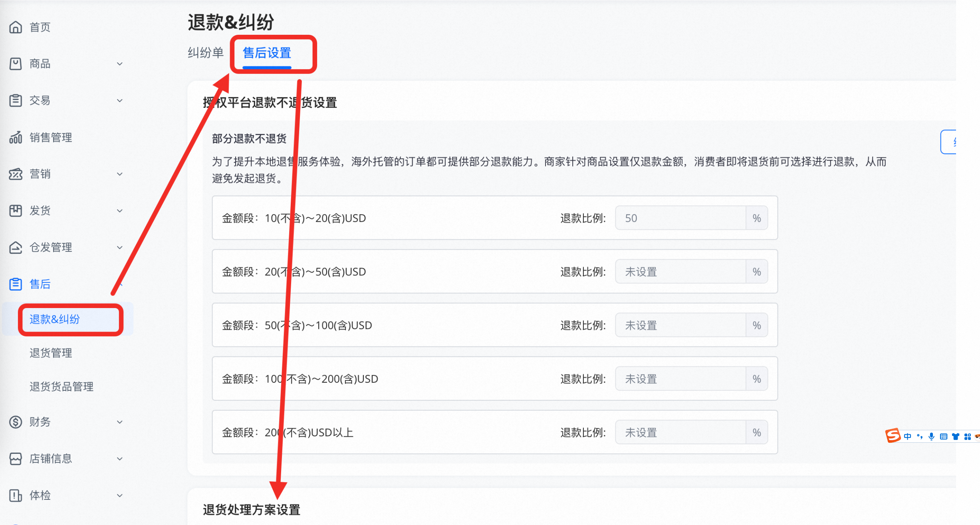This screenshot has width=980, height=525.
Task: Click the 发货 shipping box icon
Action: point(15,211)
